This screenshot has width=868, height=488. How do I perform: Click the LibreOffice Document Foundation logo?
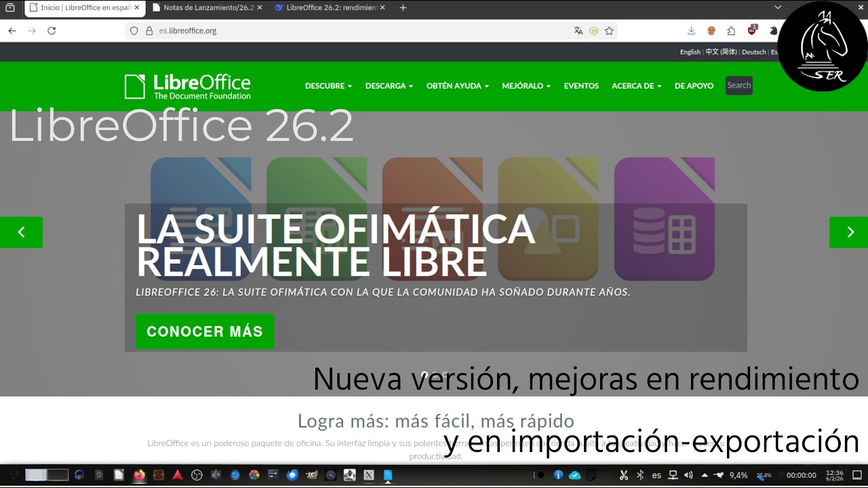point(187,86)
